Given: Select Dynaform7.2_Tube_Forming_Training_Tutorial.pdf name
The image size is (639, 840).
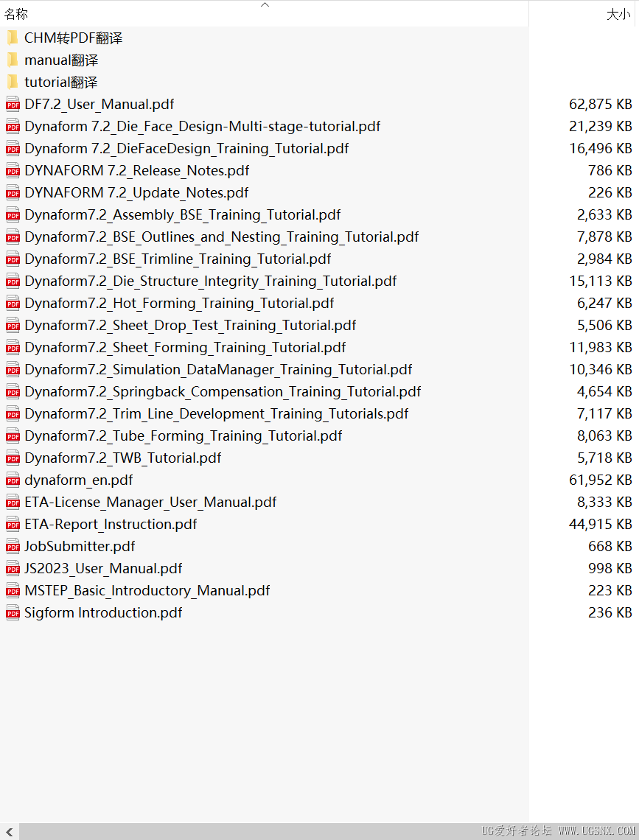Looking at the screenshot, I should click(x=184, y=435).
